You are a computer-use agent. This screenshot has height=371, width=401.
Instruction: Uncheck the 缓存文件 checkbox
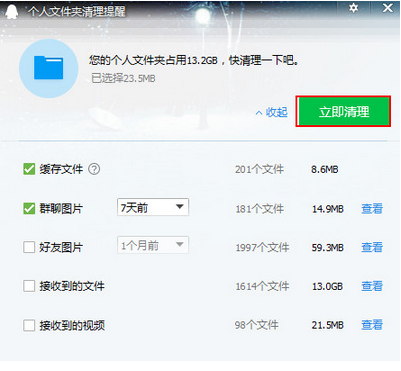tap(29, 169)
